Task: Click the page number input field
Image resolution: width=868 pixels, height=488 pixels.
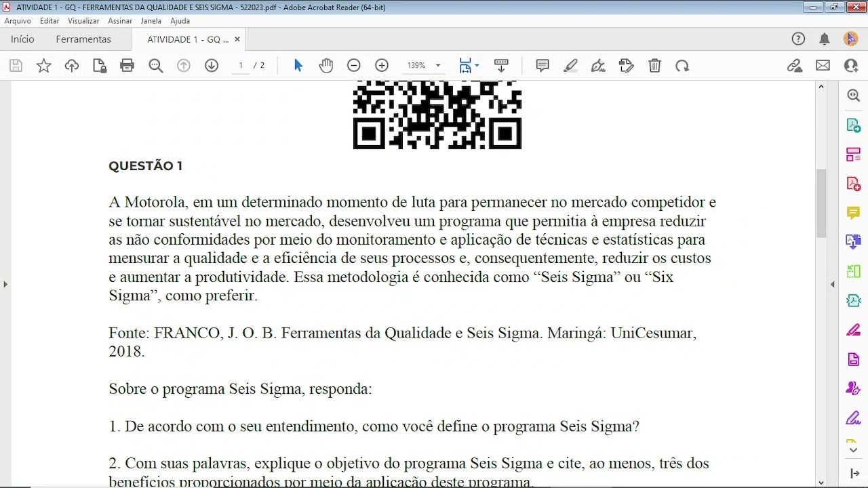Action: [x=241, y=66]
